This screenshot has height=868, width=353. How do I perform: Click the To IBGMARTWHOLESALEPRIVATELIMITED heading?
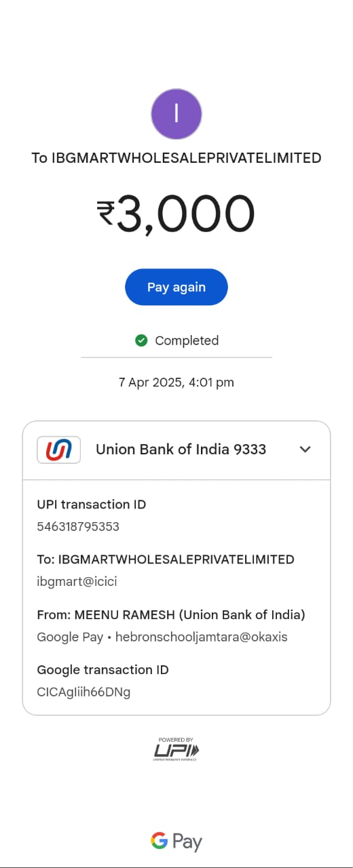click(176, 158)
